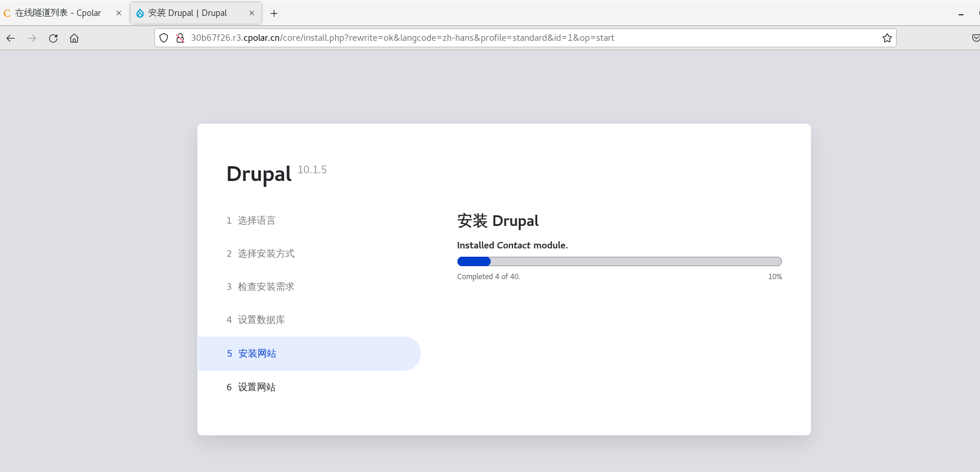Click the Drupal title heading

click(259, 174)
